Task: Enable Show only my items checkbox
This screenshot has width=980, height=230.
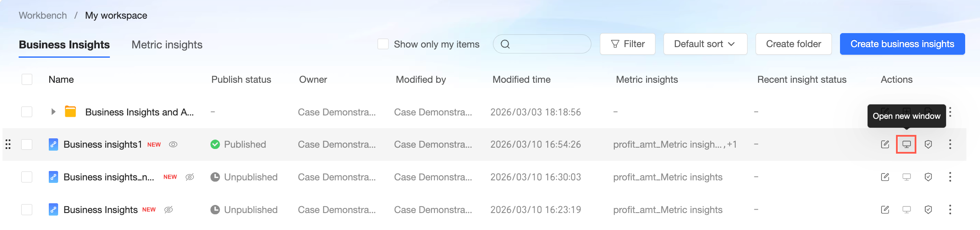Action: pos(383,44)
